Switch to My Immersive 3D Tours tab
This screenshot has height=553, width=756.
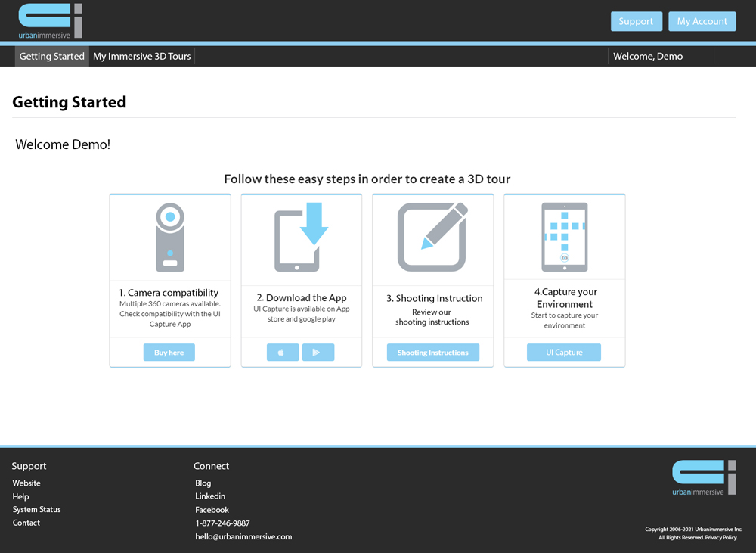pyautogui.click(x=142, y=57)
